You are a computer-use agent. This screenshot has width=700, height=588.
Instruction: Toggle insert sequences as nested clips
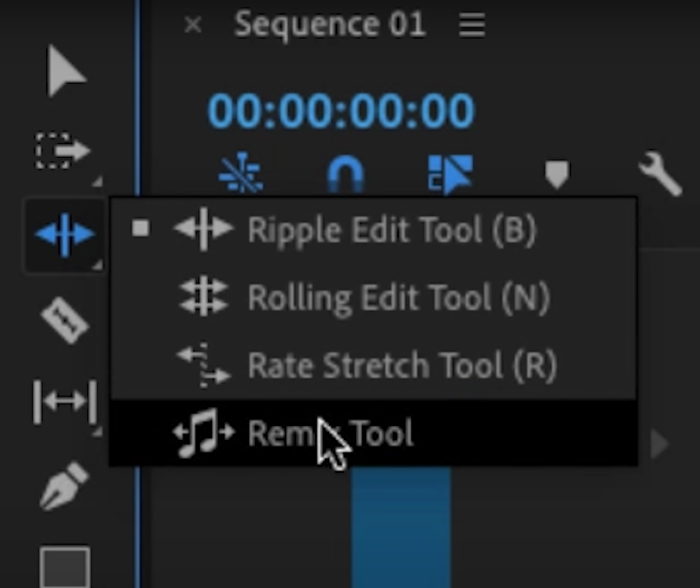pos(241,173)
